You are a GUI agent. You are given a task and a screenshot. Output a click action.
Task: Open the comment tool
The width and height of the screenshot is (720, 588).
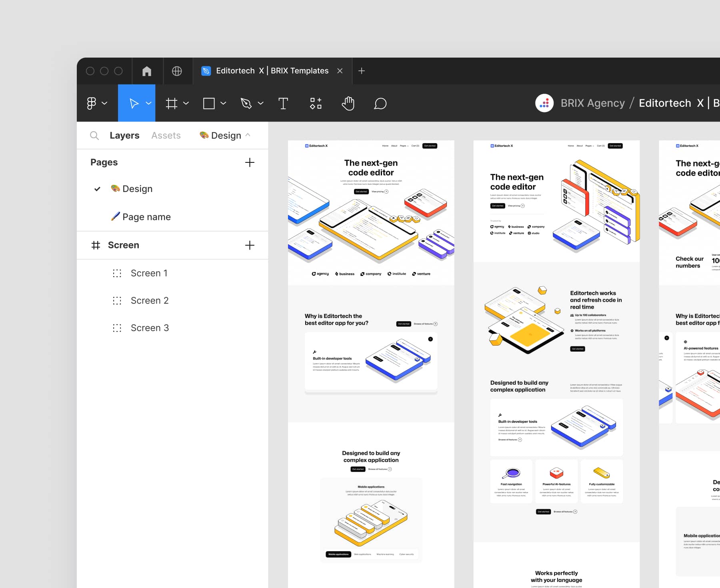(380, 104)
